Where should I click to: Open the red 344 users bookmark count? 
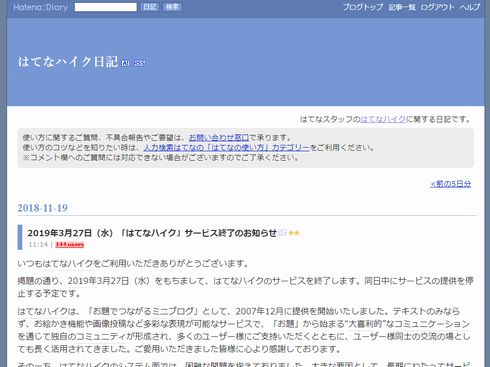[70, 245]
